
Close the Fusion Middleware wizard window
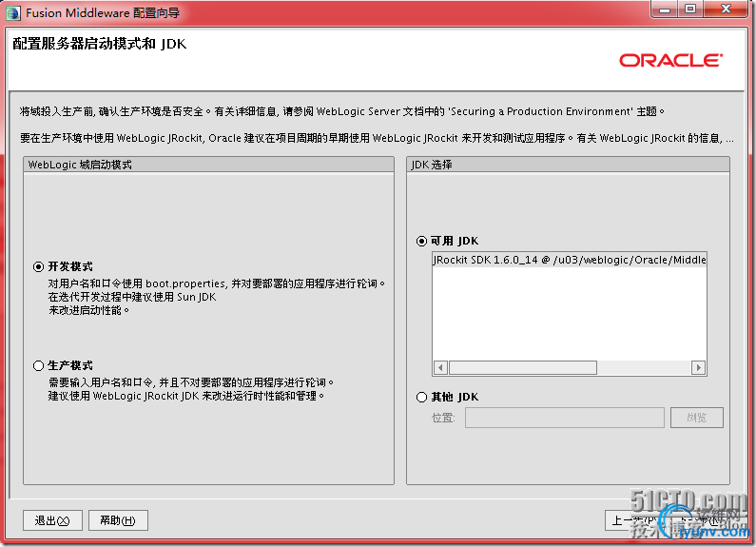[727, 10]
